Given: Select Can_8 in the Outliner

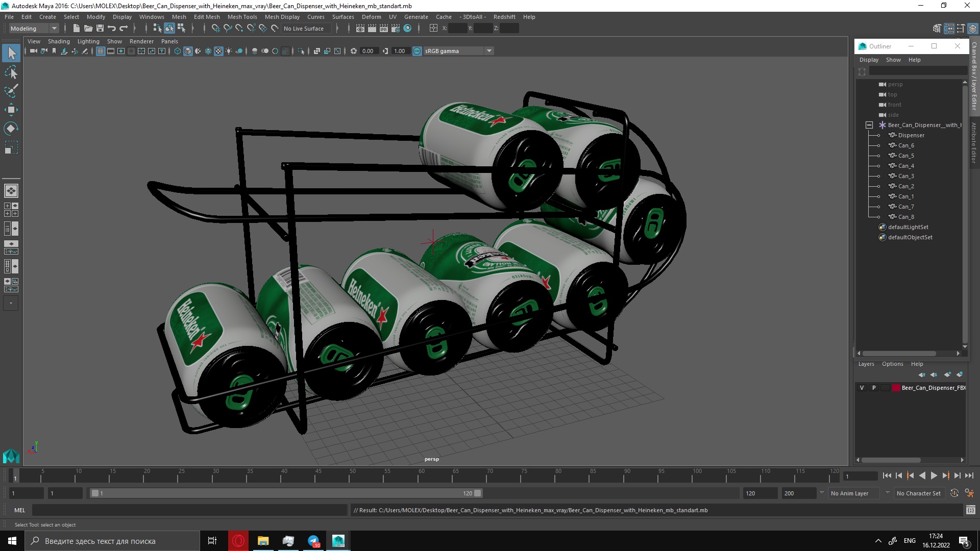Looking at the screenshot, I should (x=906, y=217).
